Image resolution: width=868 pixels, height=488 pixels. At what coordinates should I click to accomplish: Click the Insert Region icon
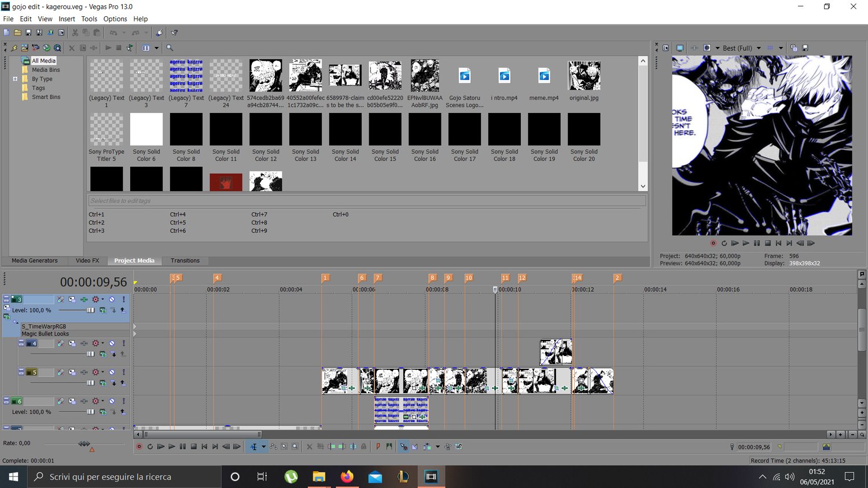click(x=389, y=446)
